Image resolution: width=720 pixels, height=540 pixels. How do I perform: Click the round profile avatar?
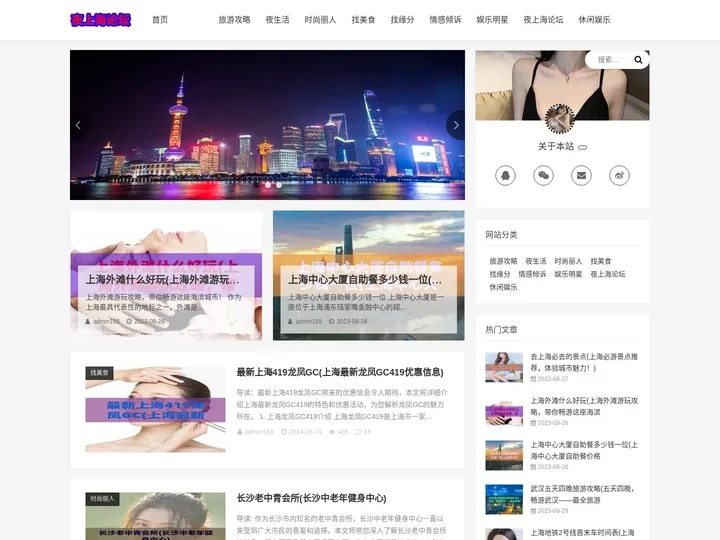click(559, 119)
